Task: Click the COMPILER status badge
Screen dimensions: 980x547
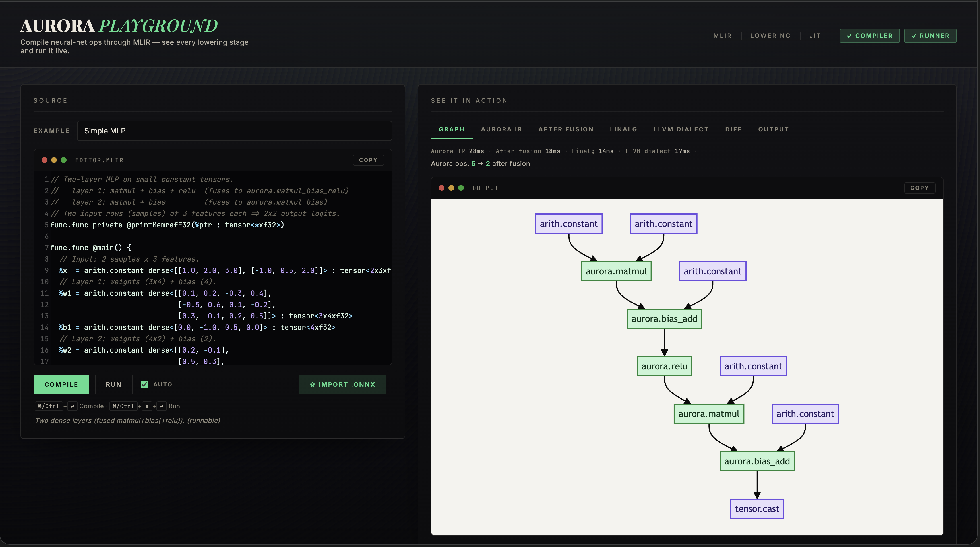Action: click(x=870, y=36)
